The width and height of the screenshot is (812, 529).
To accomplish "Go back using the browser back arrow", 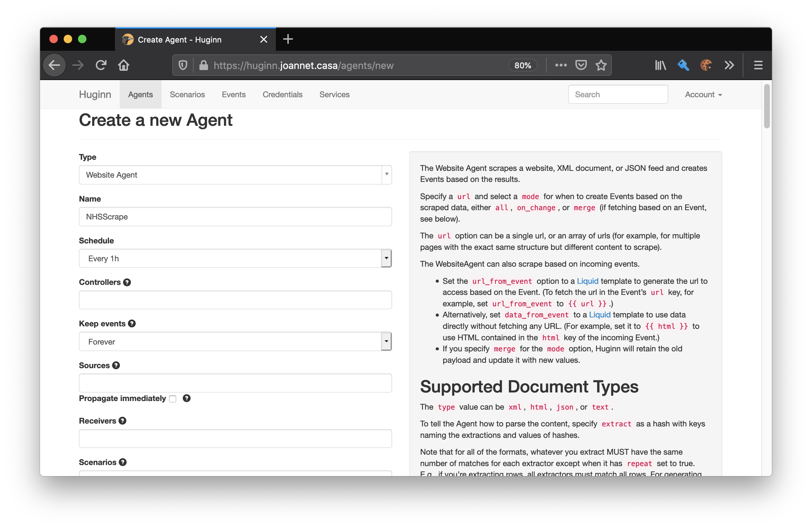I will (54, 65).
